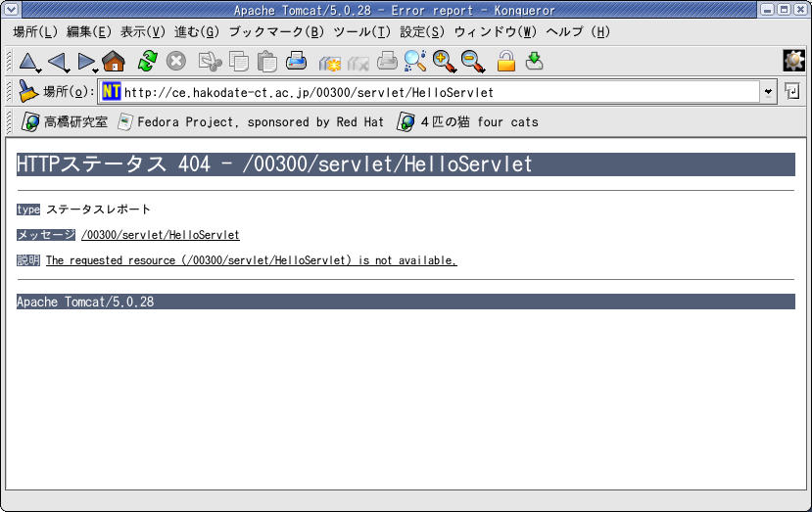This screenshot has height=512, width=812.
Task: Click the Paste clipboard icon
Action: pyautogui.click(x=267, y=61)
